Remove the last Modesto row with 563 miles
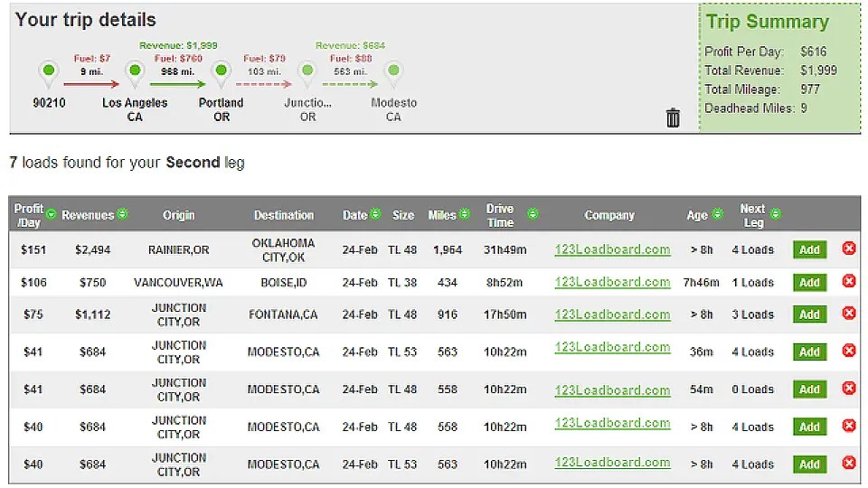The width and height of the screenshot is (868, 488). [849, 463]
